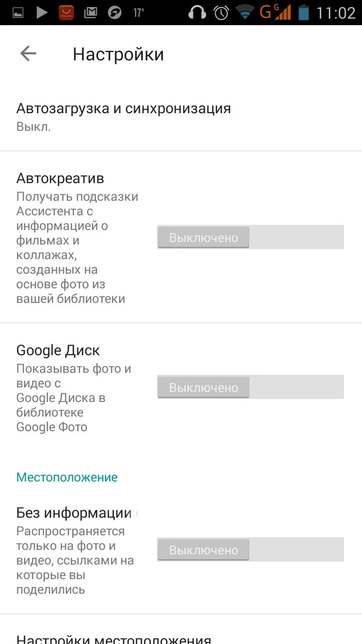Enable the Автокреатив switch
This screenshot has height=644, width=362.
[x=250, y=237]
